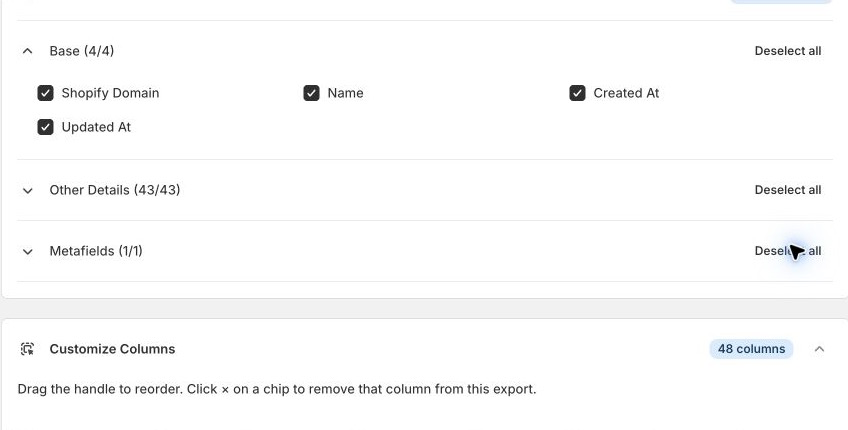Deselect all Metafields fields
Image resolution: width=848 pixels, height=430 pixels.
pos(788,251)
